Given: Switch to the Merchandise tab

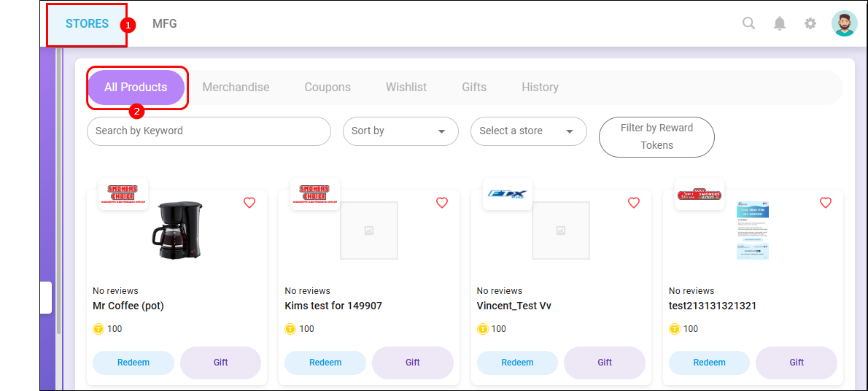Looking at the screenshot, I should pos(236,88).
